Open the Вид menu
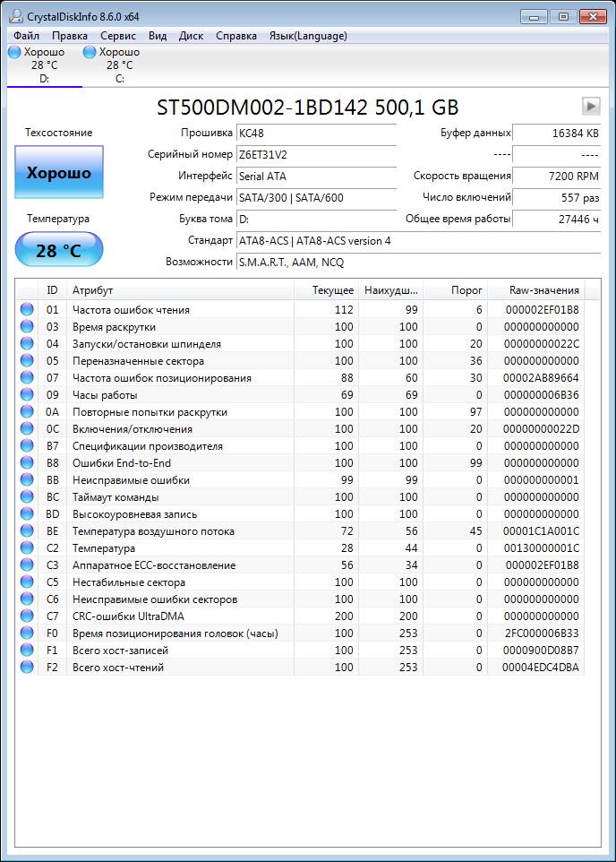 coord(158,36)
